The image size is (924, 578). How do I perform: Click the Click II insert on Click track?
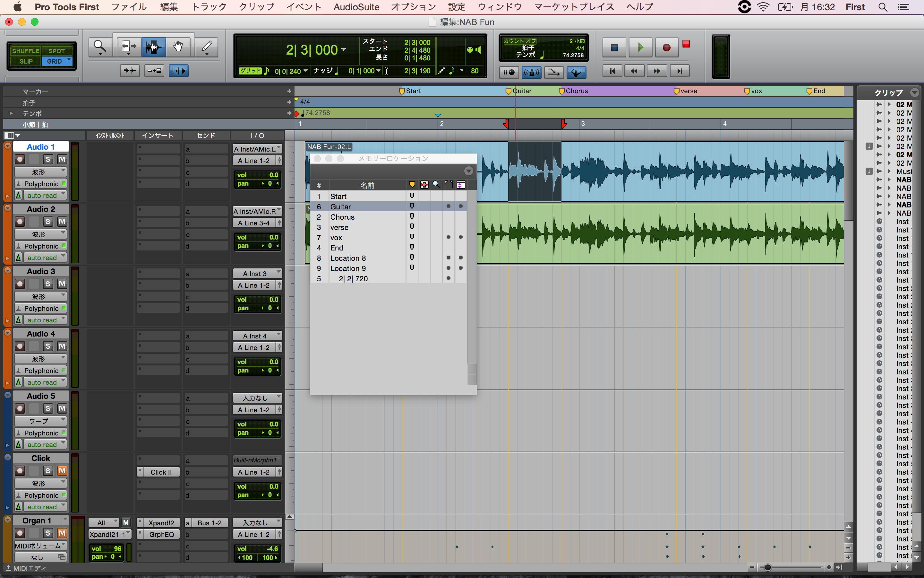point(161,472)
